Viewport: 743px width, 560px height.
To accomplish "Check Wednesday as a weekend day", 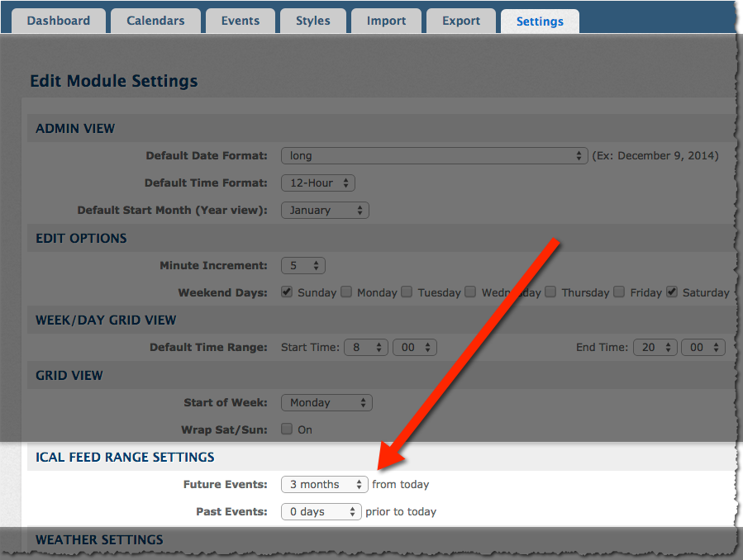I will click(470, 292).
